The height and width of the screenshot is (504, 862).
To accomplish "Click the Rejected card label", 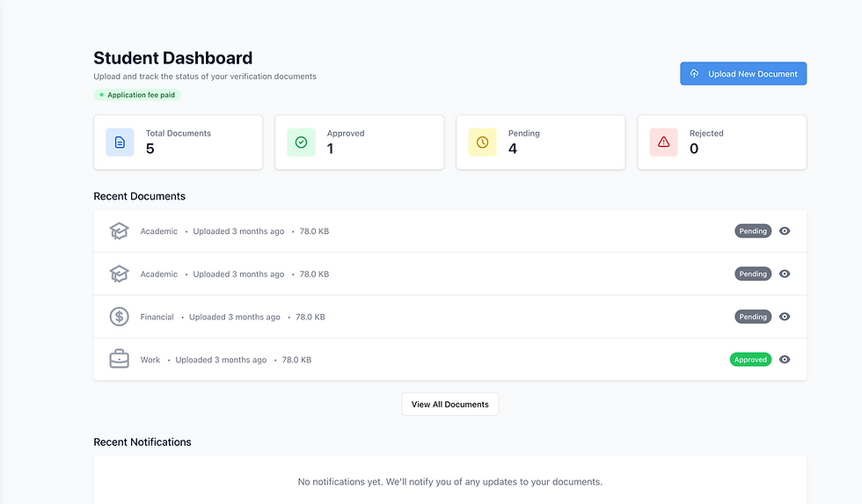I will (x=706, y=133).
